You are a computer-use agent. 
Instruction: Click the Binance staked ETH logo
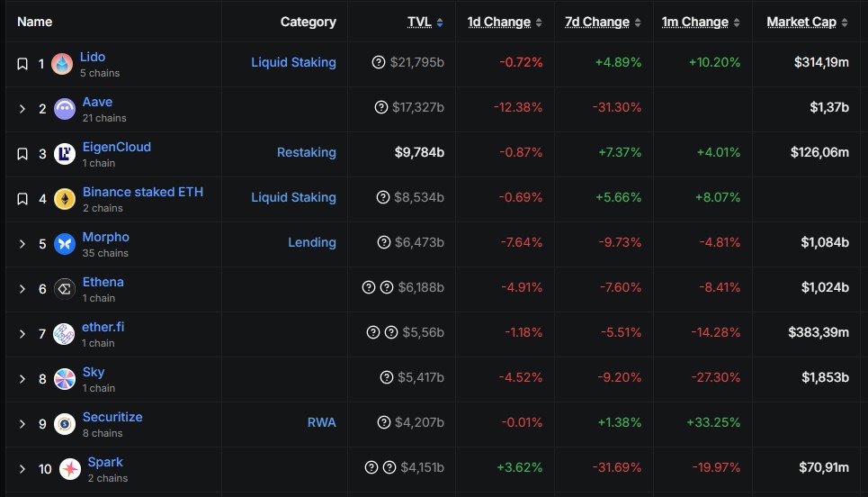65,199
